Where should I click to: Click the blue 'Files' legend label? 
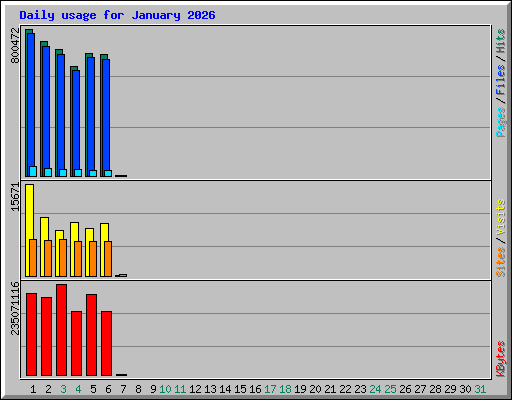pyautogui.click(x=500, y=80)
